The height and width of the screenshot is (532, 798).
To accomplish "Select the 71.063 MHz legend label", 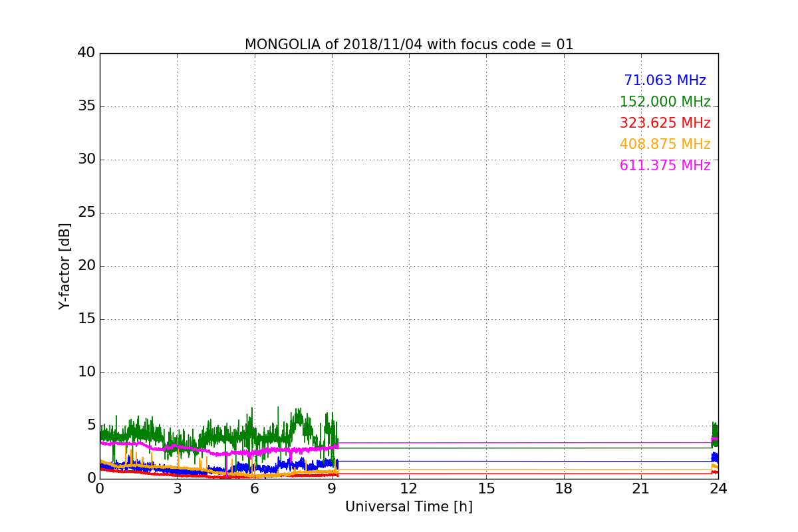I will (665, 80).
